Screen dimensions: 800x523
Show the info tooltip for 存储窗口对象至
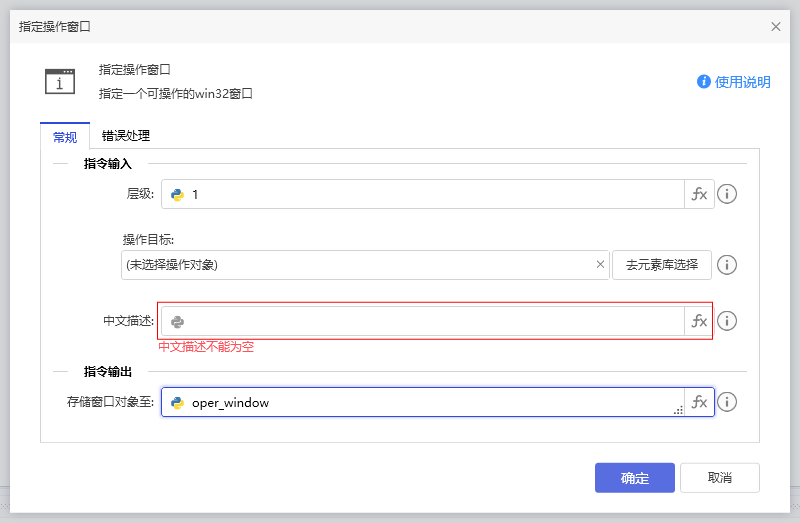click(728, 402)
